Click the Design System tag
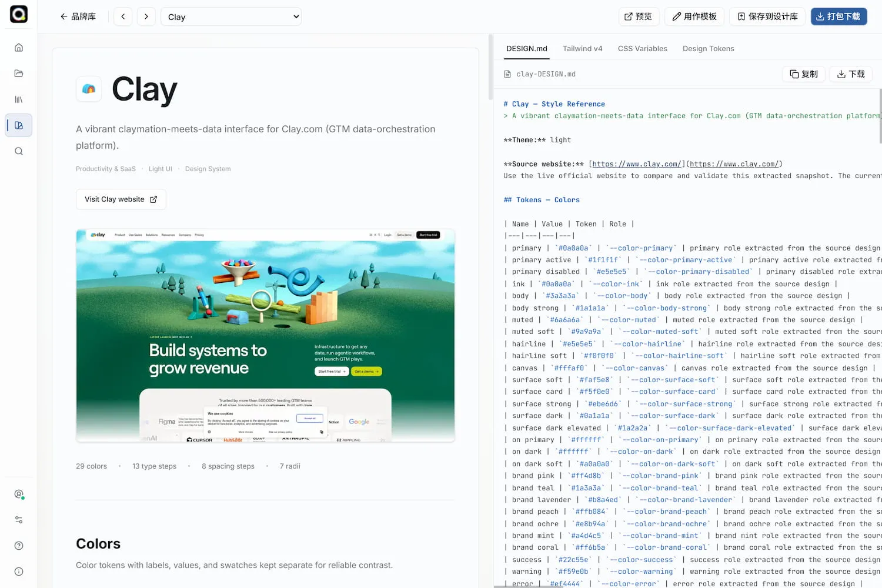The width and height of the screenshot is (882, 588). coord(208,169)
